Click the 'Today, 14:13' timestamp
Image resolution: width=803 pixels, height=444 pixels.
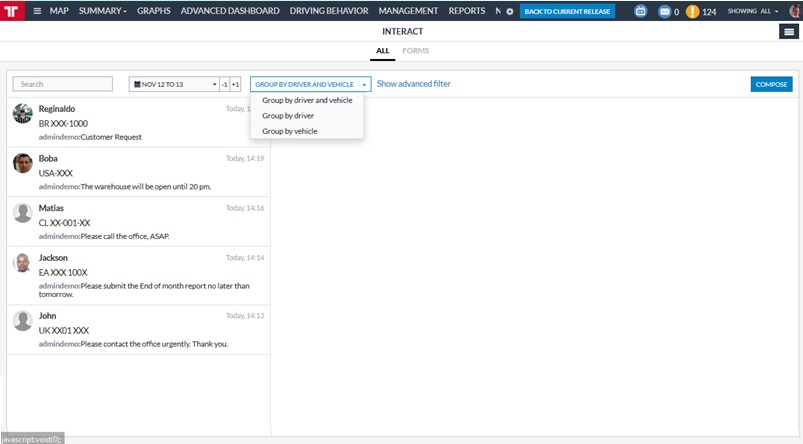[245, 315]
